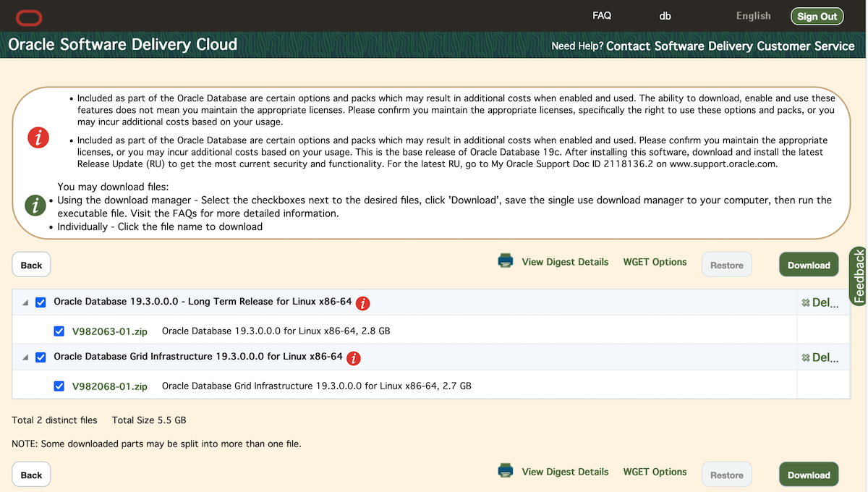Screen dimensions: 868x492
Task: Open the bottom WGET Options link
Action: pos(655,472)
